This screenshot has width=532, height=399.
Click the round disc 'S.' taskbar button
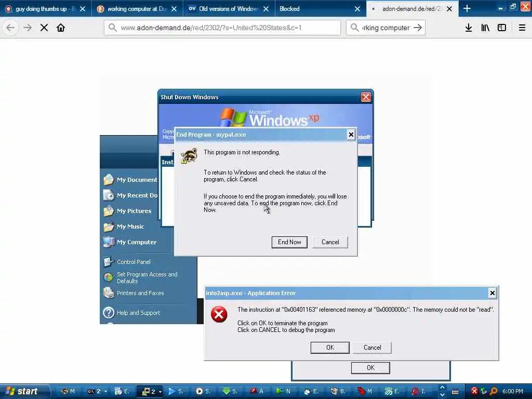(203, 391)
